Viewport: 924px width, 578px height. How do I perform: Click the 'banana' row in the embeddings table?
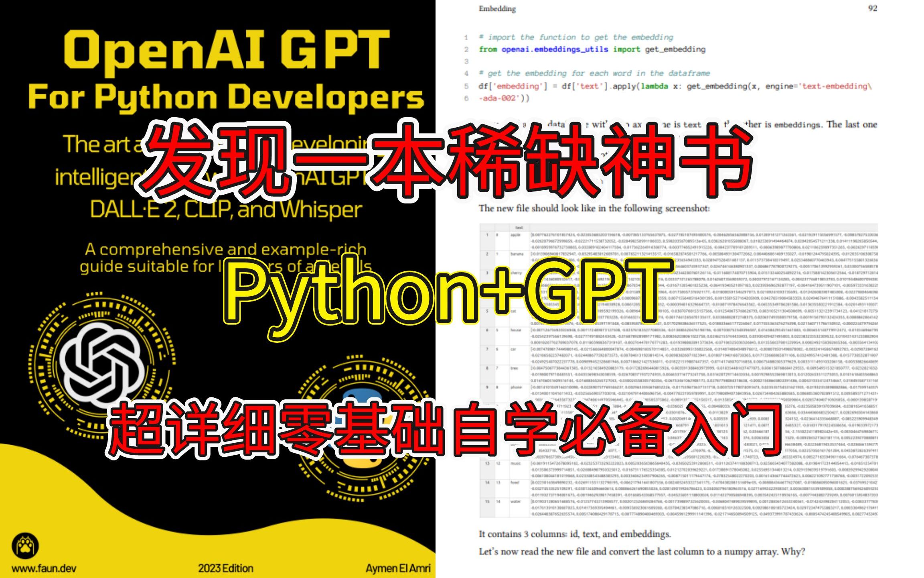679,260
